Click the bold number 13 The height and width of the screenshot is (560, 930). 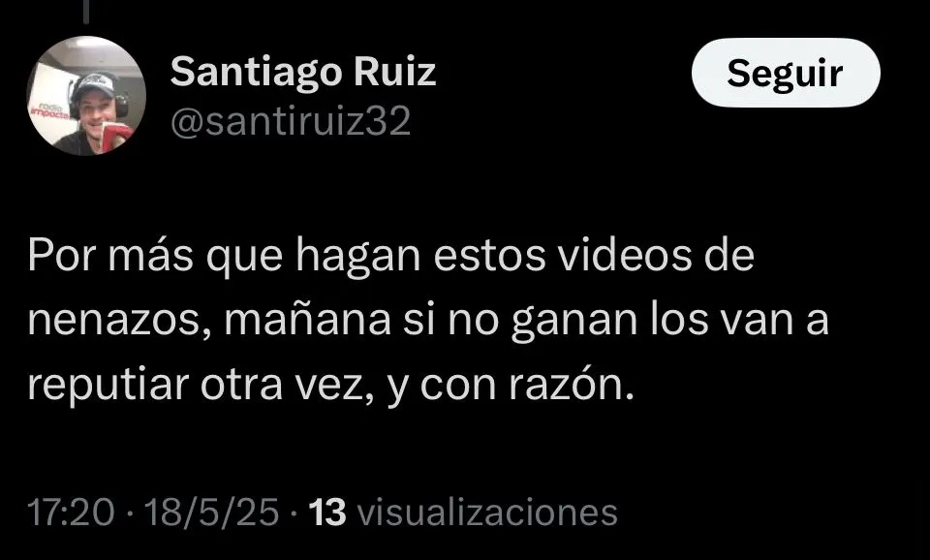[327, 512]
